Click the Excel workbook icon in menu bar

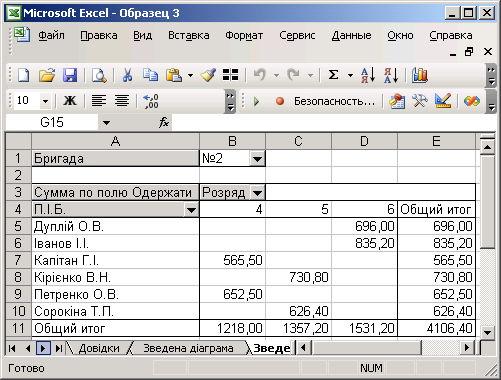point(22,34)
